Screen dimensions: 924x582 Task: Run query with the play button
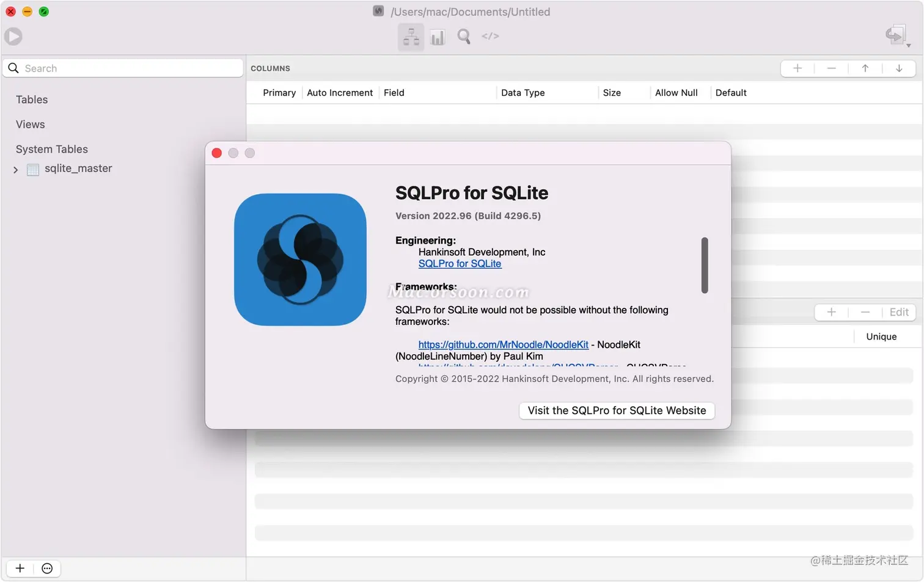[13, 37]
